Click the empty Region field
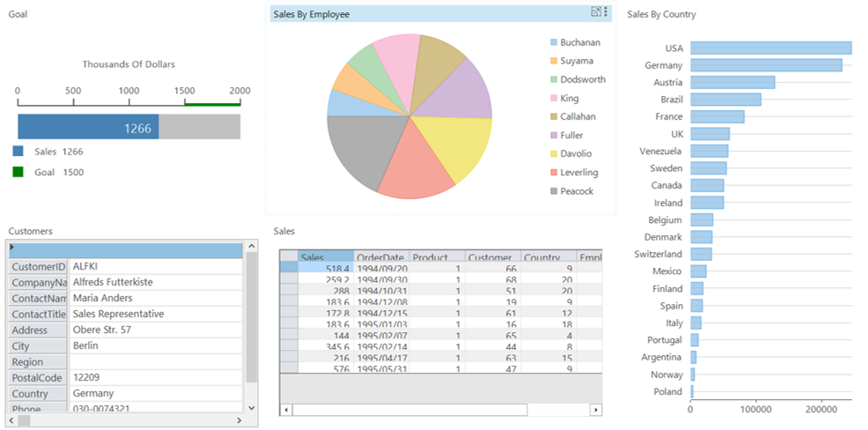868x430 pixels. tap(156, 362)
